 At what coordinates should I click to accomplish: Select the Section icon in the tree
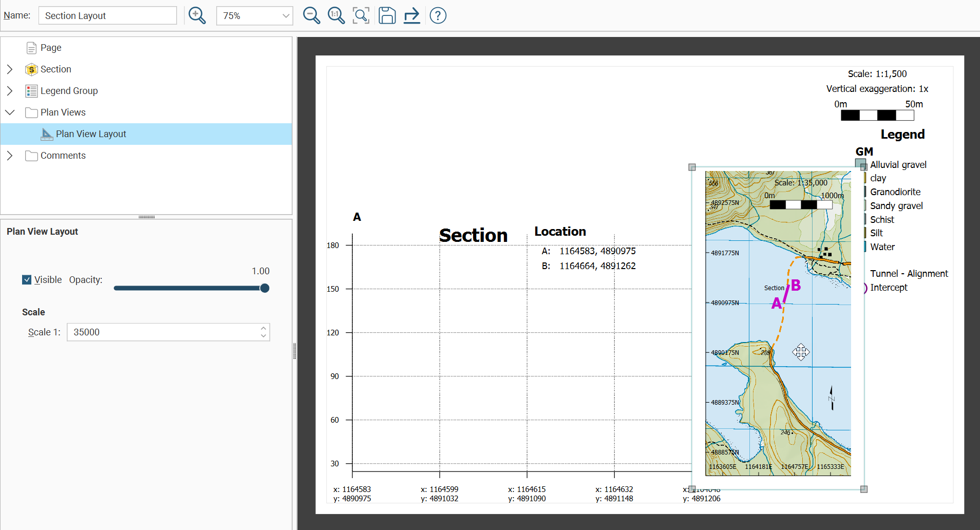click(31, 69)
